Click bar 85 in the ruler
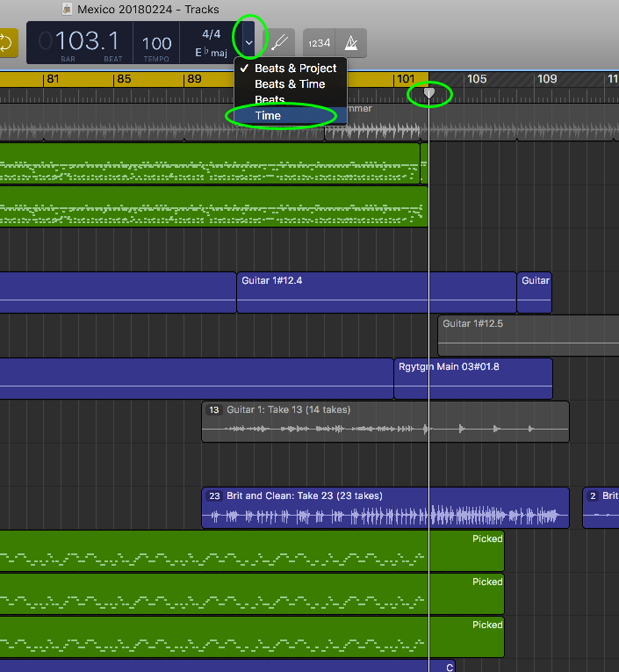 click(124, 79)
